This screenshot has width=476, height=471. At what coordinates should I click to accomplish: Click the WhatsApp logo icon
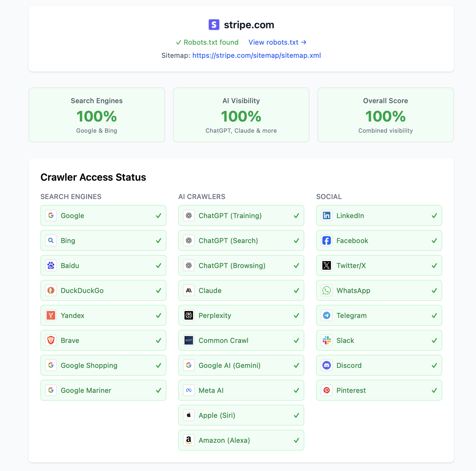pos(327,290)
